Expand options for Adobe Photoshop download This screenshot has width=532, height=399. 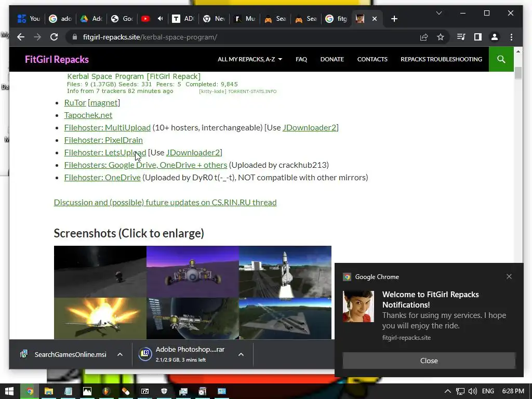(x=241, y=354)
